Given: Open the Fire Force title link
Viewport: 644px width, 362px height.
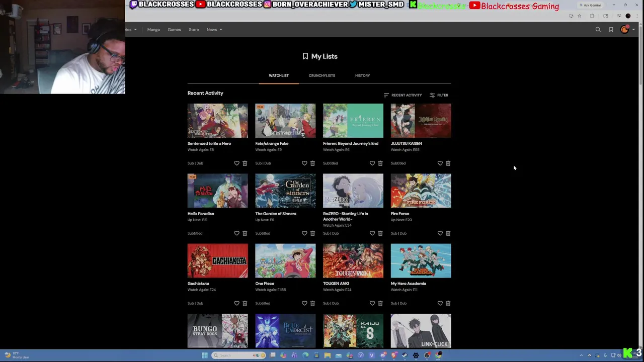Looking at the screenshot, I should coord(400,214).
